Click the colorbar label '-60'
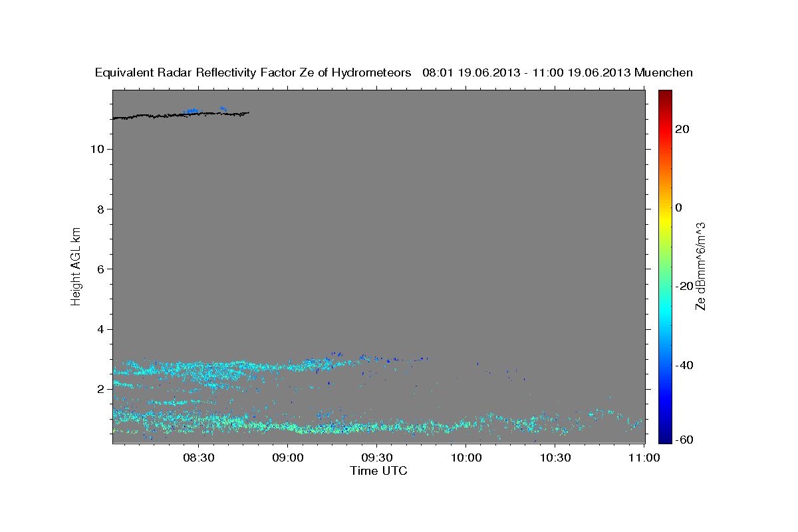 [x=684, y=440]
